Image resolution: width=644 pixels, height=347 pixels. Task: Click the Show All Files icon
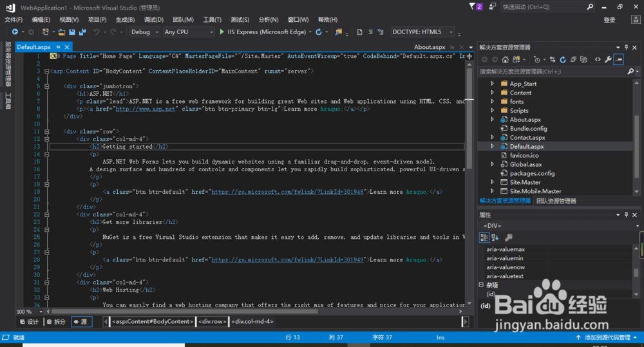[583, 59]
